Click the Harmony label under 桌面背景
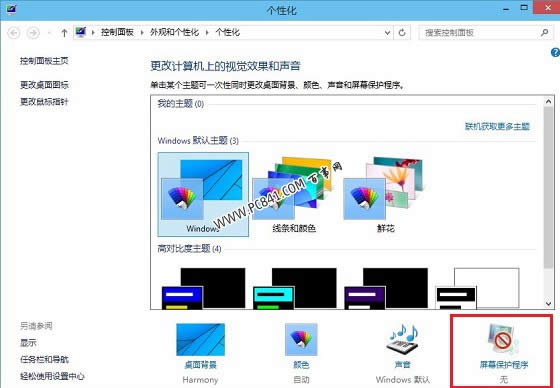560x388 pixels. click(200, 380)
